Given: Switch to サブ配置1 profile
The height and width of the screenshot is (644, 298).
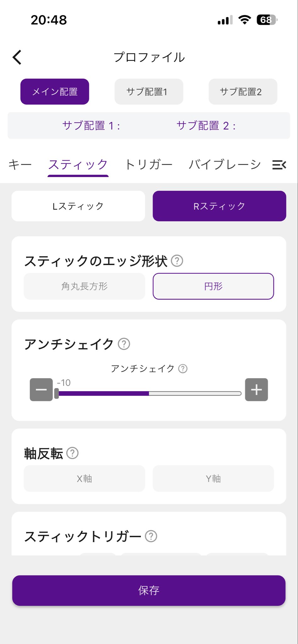Looking at the screenshot, I should click(x=149, y=92).
